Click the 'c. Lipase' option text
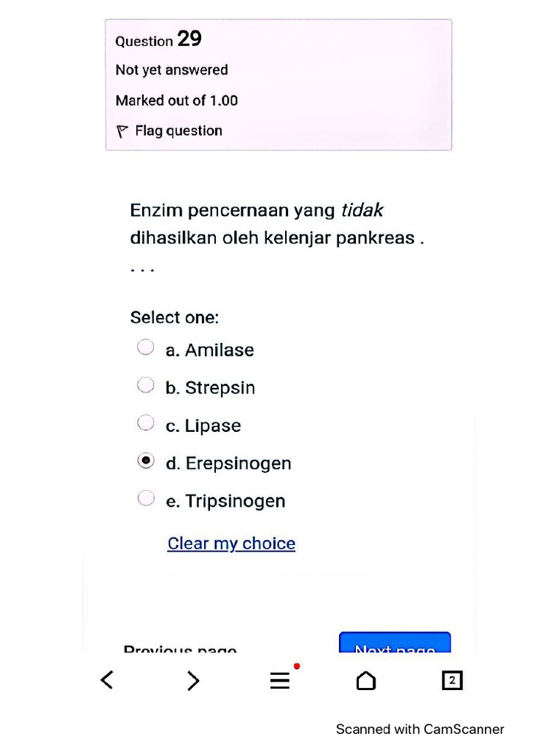 [x=203, y=426]
